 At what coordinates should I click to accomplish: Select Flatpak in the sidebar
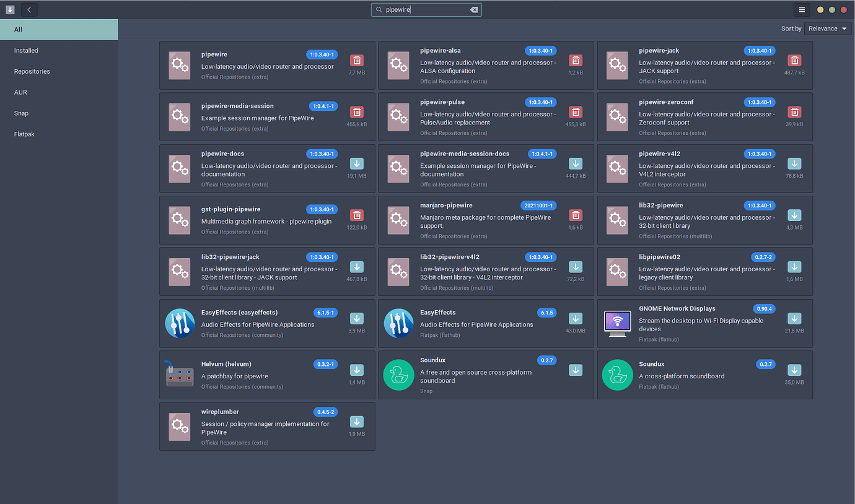59,134
